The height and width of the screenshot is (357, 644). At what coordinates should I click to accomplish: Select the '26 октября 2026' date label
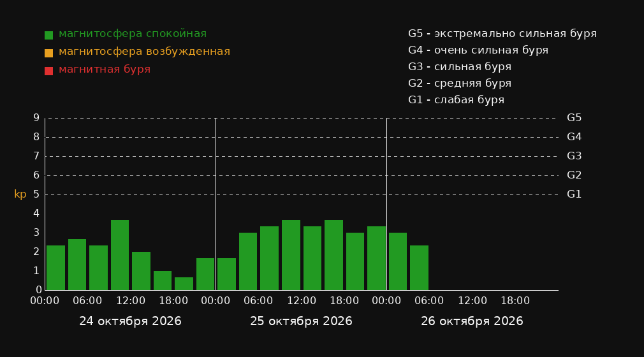pos(472,321)
